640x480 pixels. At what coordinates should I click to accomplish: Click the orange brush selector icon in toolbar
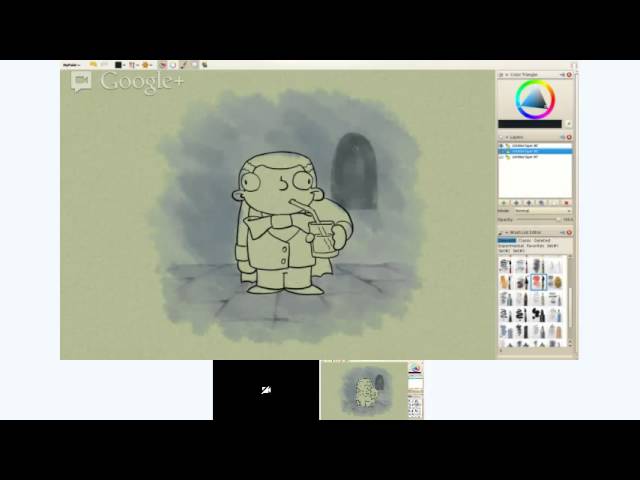tap(145, 65)
